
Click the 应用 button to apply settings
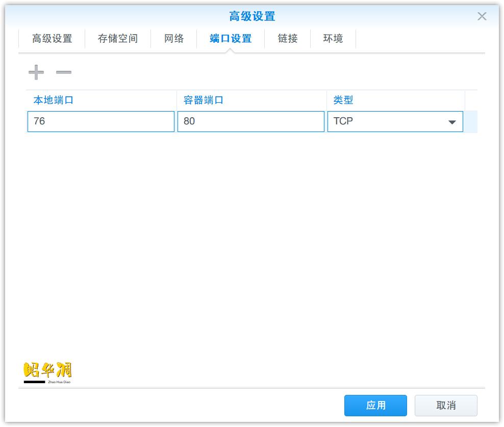[x=376, y=406]
